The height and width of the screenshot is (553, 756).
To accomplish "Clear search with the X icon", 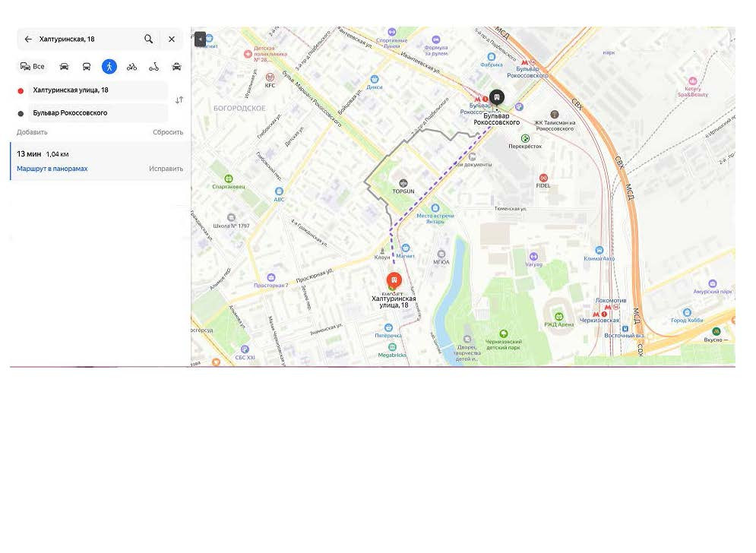I will (172, 39).
